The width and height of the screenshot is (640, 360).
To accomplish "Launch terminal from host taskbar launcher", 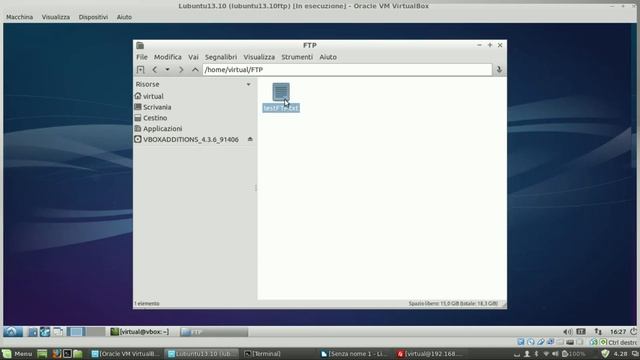I will pyautogui.click(x=67, y=354).
